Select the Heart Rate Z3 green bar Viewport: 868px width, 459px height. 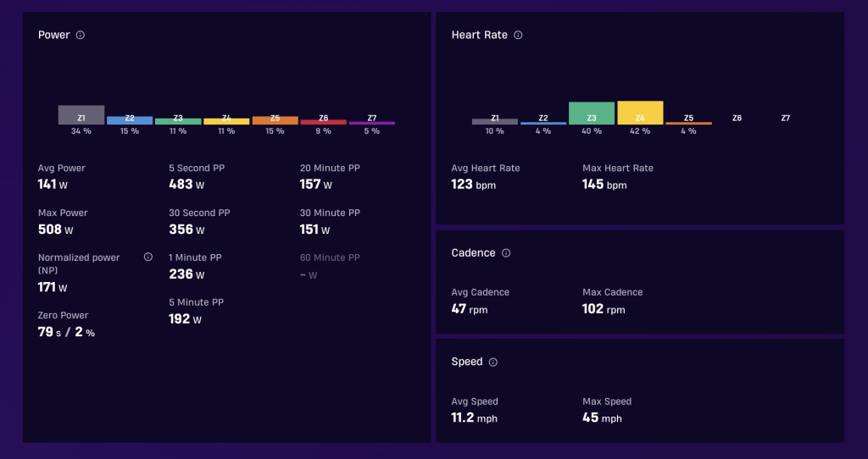coord(592,113)
